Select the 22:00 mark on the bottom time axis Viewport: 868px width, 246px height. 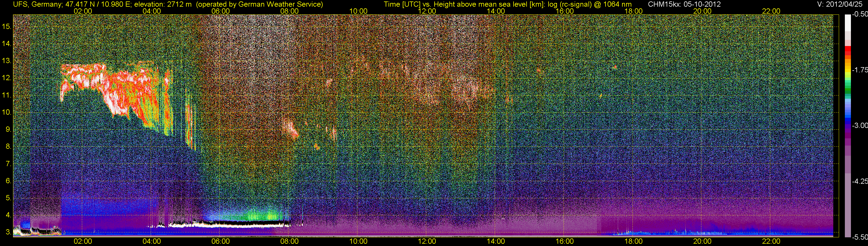[771, 241]
